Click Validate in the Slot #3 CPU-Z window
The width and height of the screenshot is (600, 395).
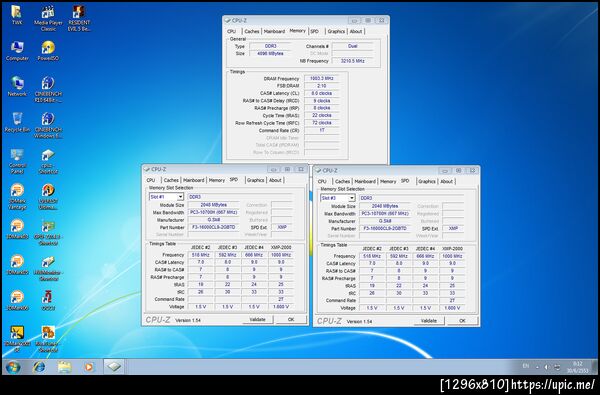coord(429,321)
